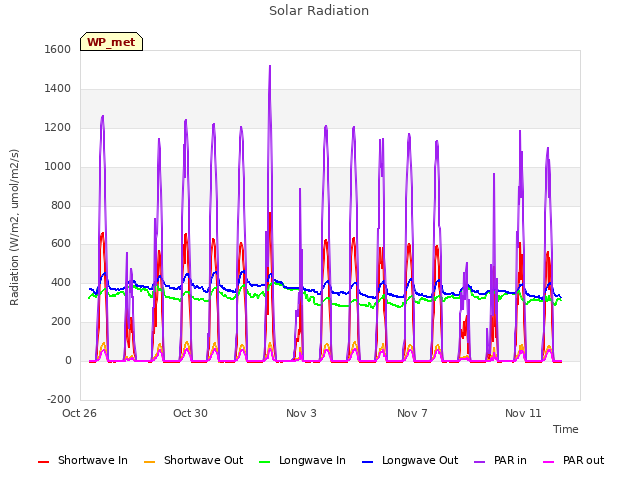
Task: Toggle the PAR out legend entry
Action: (573, 460)
